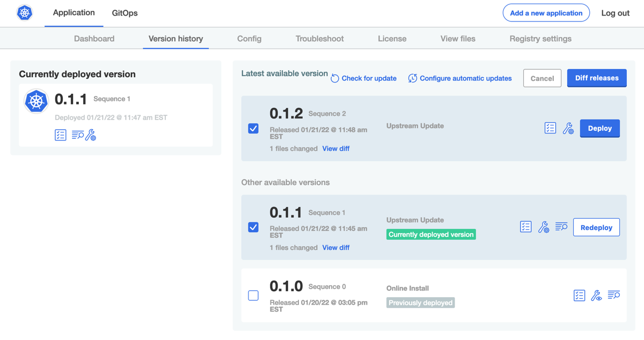Open preflight checks for version 0.1.2

(550, 128)
